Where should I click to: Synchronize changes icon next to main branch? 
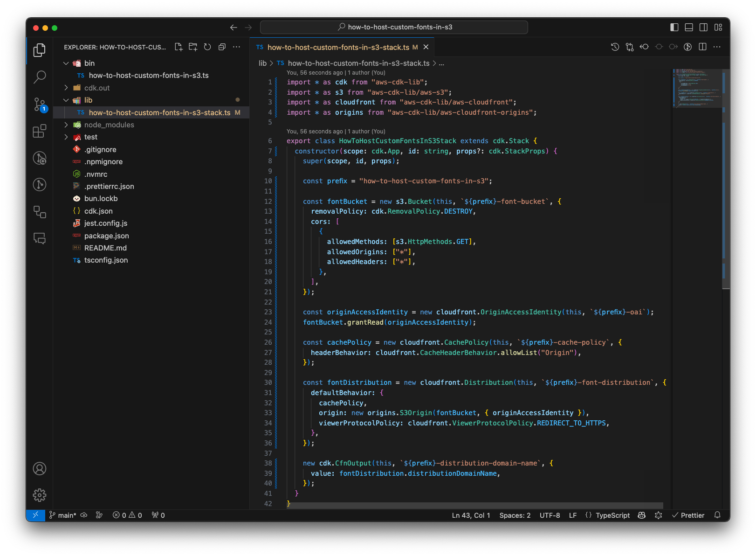point(84,515)
